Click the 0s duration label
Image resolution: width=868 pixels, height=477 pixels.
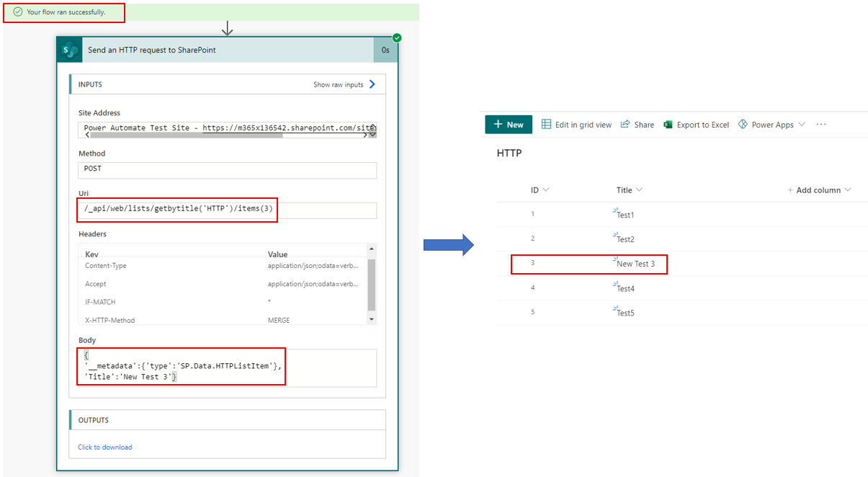point(385,50)
